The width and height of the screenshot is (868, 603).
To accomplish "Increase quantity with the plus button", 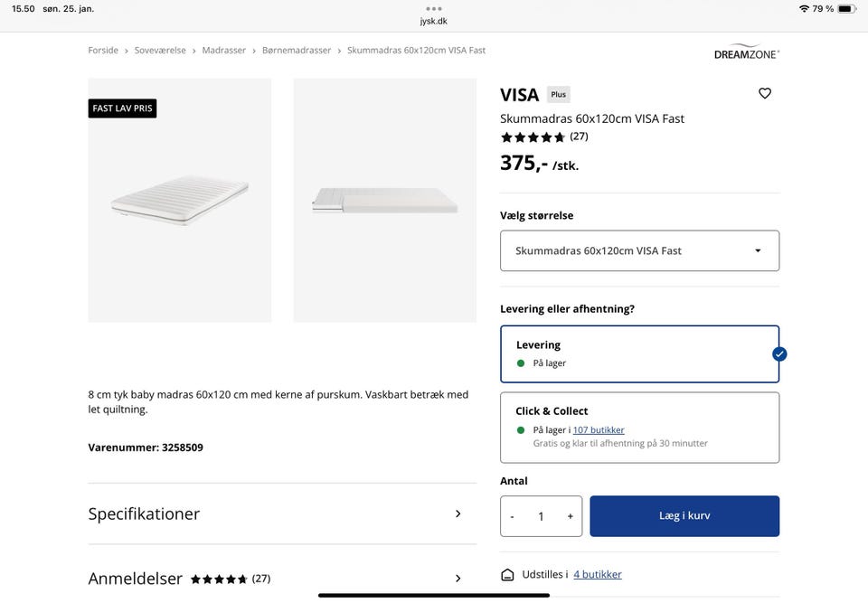I will [570, 516].
